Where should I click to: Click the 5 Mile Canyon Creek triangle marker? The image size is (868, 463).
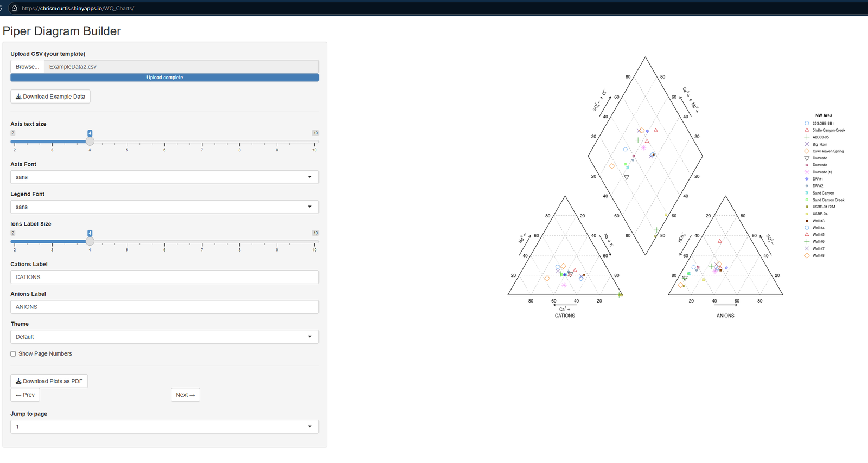coord(807,130)
